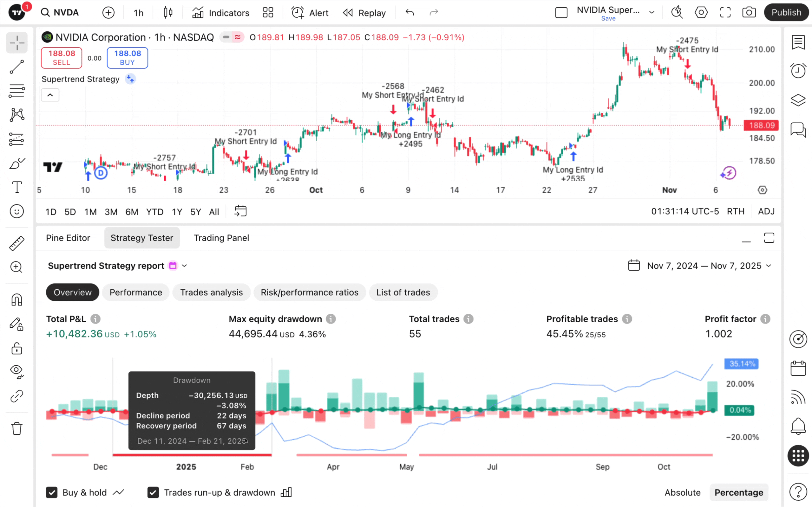Set chart range to YTD
This screenshot has height=507, width=812.
pos(155,212)
